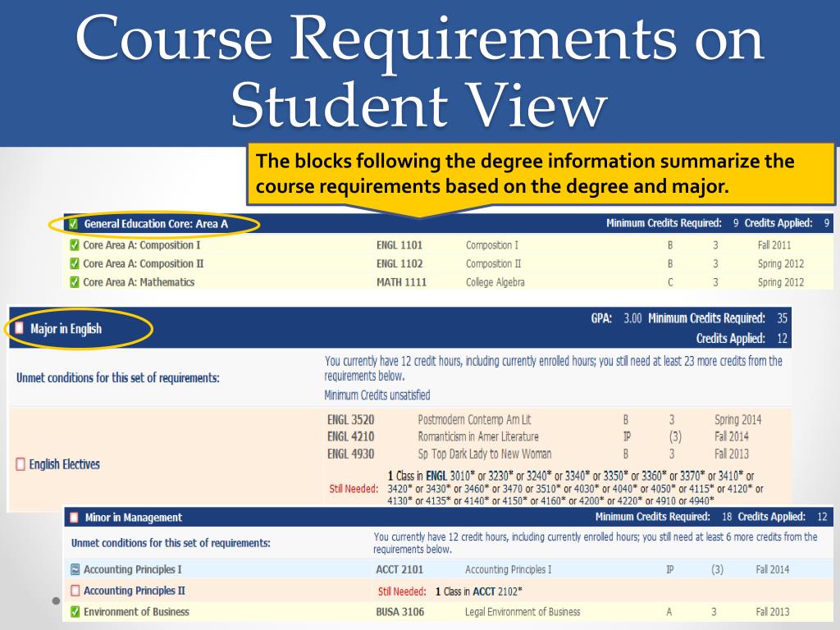The width and height of the screenshot is (840, 630).
Task: Select the ENGL 1101 course code
Action: click(x=399, y=245)
